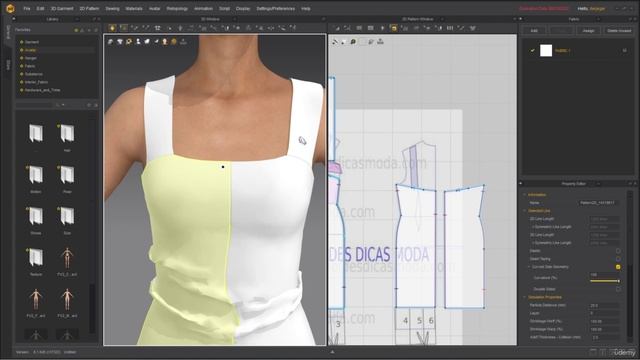Toggle the checkmark next to FABRIC 1
This screenshot has width=640, height=360.
point(532,50)
